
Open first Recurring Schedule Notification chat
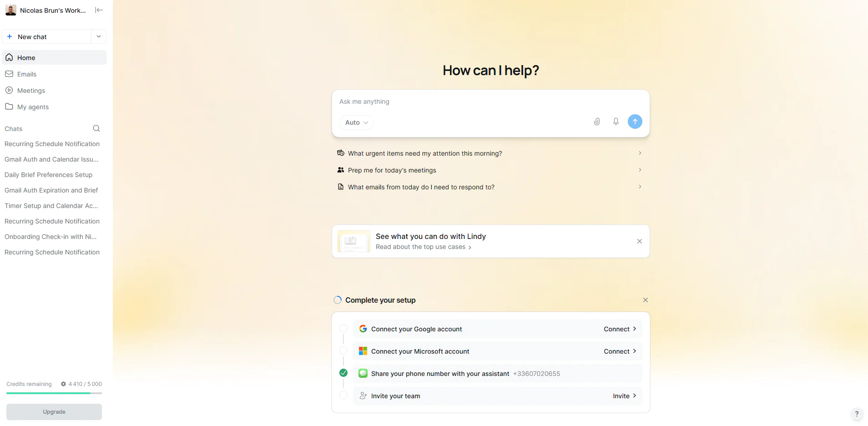pyautogui.click(x=52, y=144)
